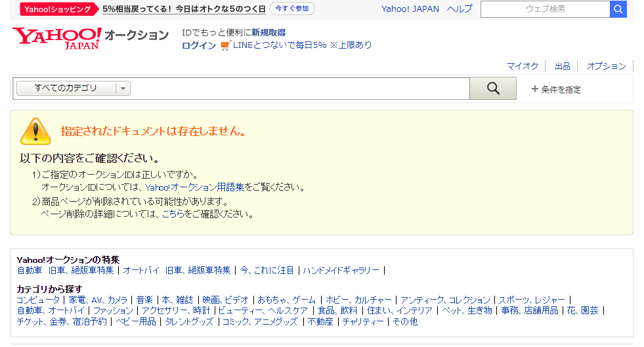Browse the ベビー用品 category
This screenshot has width=644, height=347.
click(136, 321)
